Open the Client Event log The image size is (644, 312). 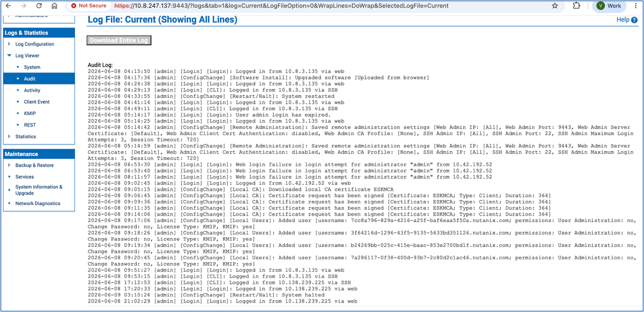pyautogui.click(x=37, y=102)
